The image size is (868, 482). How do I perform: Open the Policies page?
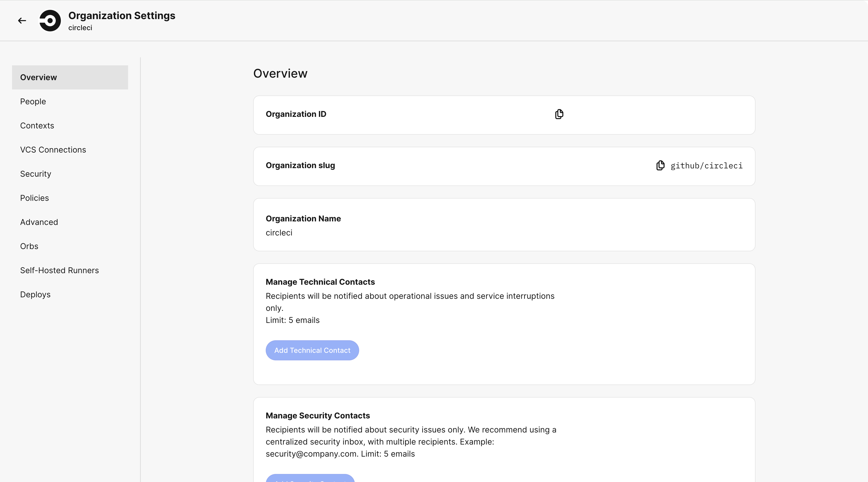coord(34,198)
